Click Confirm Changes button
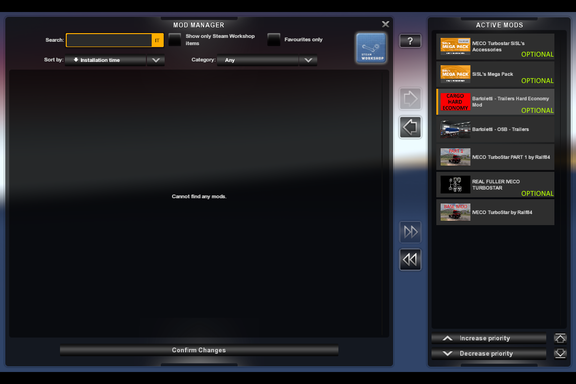Screen dimensions: 576x384 [x=199, y=350]
